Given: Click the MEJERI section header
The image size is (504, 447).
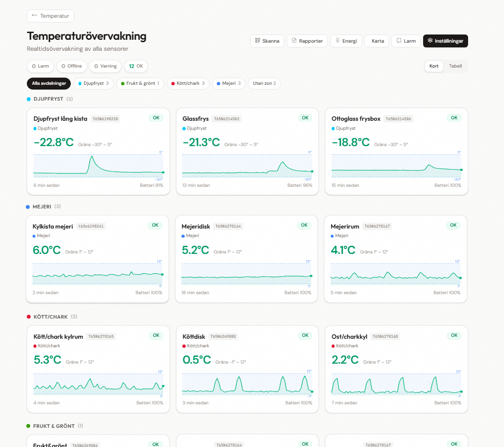Looking at the screenshot, I should point(42,206).
